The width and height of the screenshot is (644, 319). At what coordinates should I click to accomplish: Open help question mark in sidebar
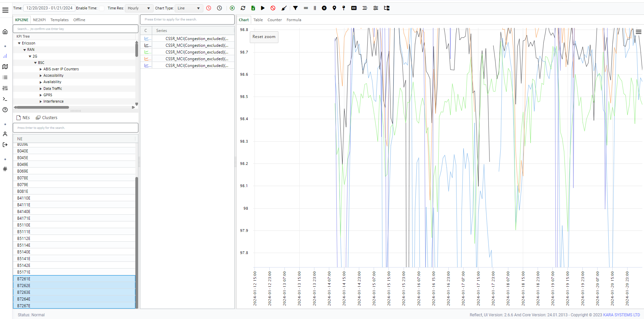point(5,110)
